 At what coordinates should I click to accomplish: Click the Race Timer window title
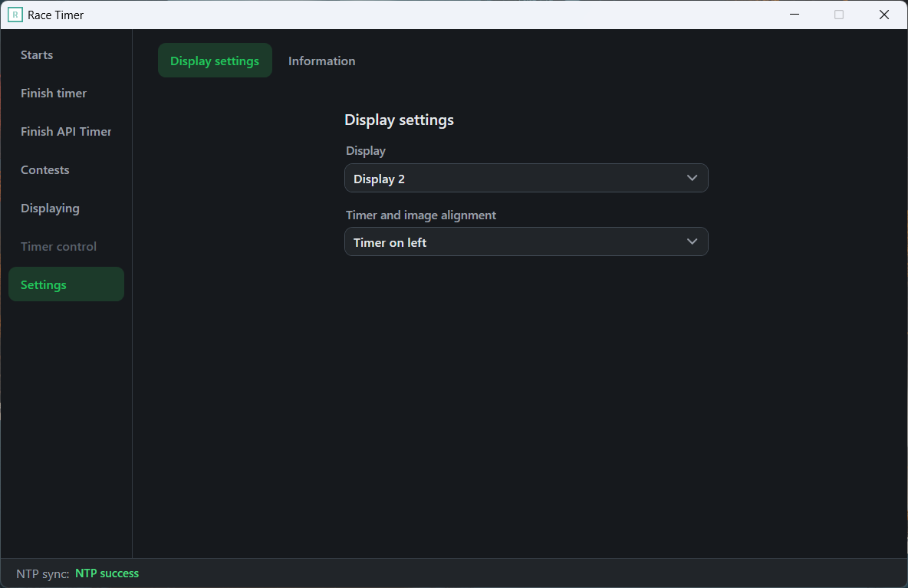(55, 15)
